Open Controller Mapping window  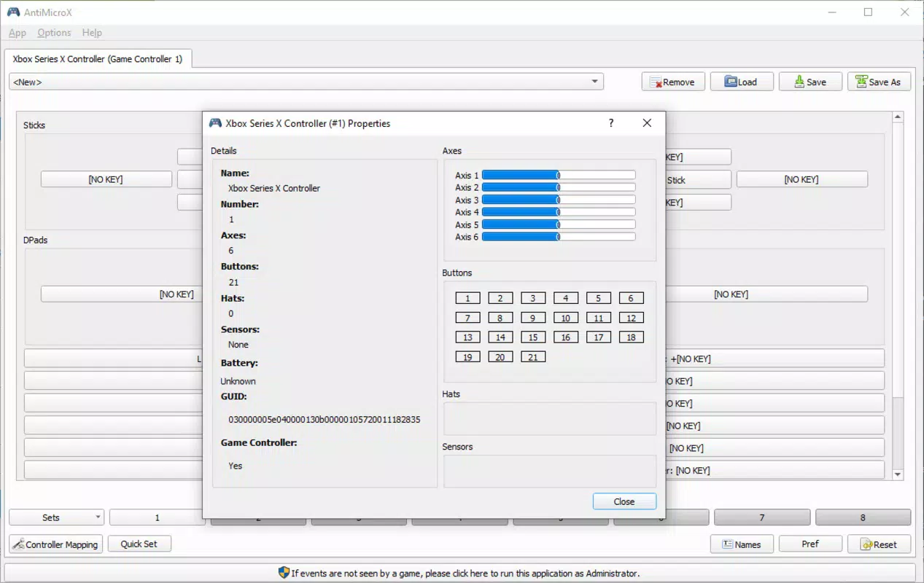[55, 544]
